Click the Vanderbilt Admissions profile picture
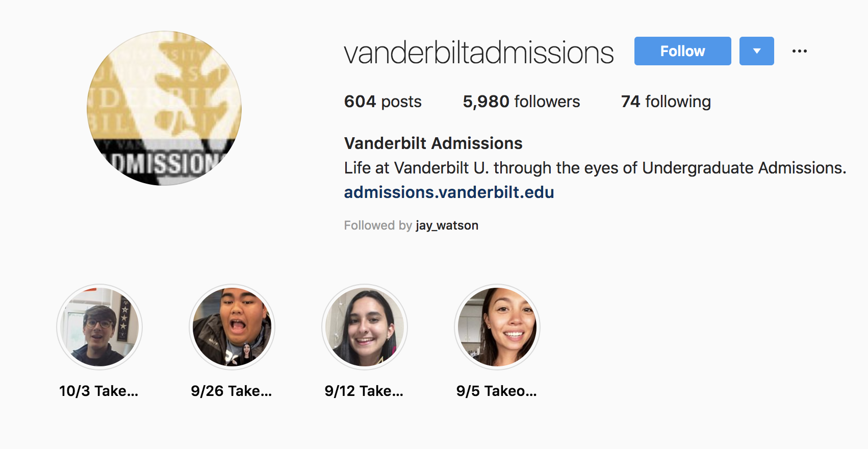This screenshot has height=449, width=868. [x=164, y=108]
